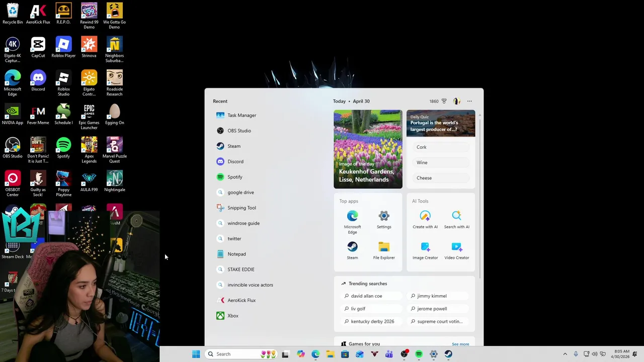Select Roblox Player desktop icon
Image resolution: width=644 pixels, height=362 pixels.
[63, 48]
